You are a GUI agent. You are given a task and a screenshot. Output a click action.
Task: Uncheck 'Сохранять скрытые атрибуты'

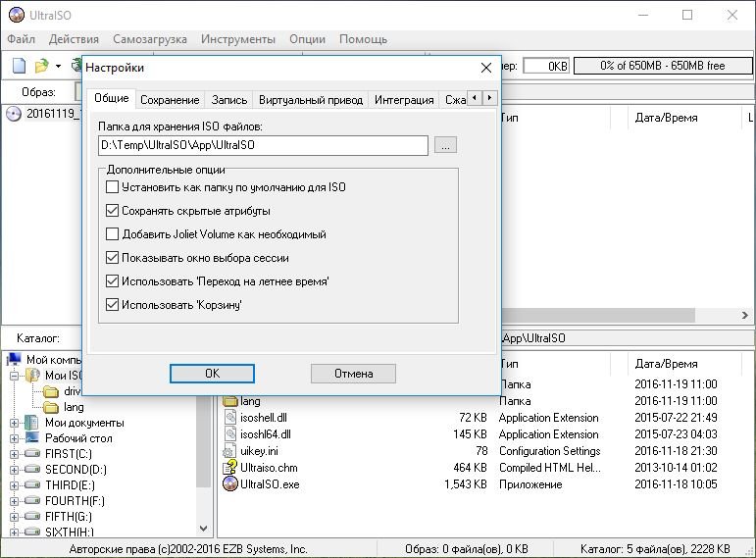click(x=112, y=210)
